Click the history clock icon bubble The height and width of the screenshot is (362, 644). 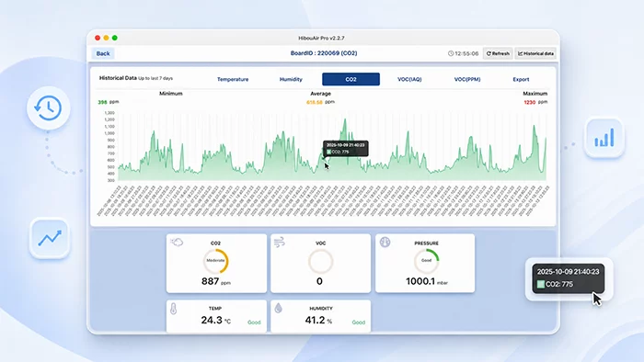point(49,108)
